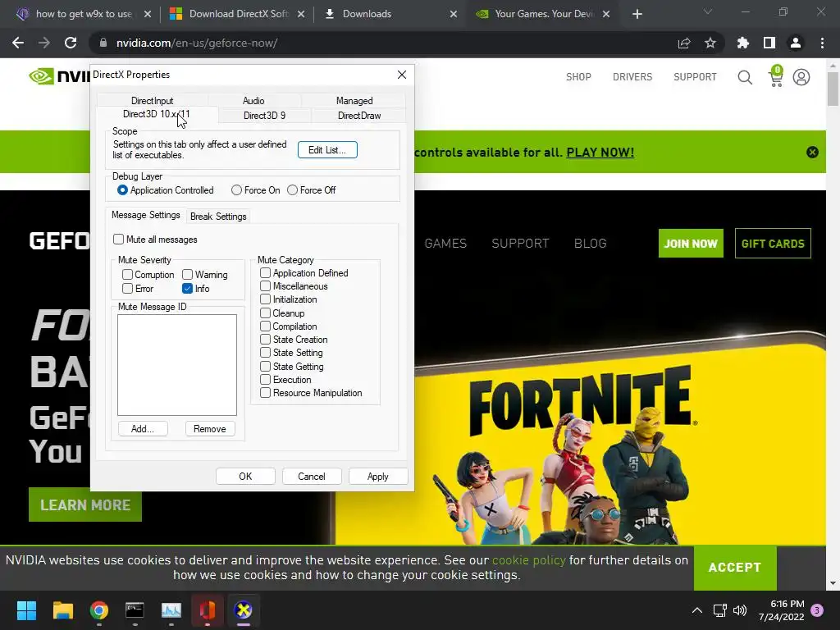
Task: Open the Chrome extensions puzzle icon
Action: click(x=743, y=43)
